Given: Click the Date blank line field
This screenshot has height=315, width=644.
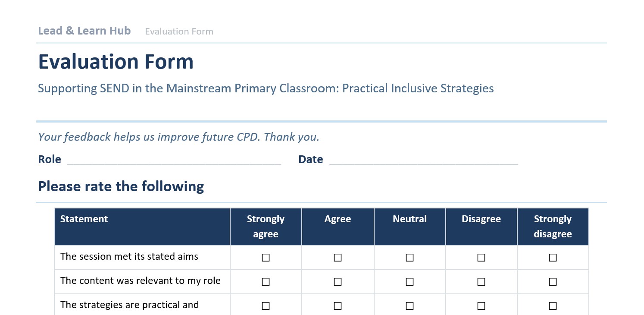Looking at the screenshot, I should click(424, 160).
